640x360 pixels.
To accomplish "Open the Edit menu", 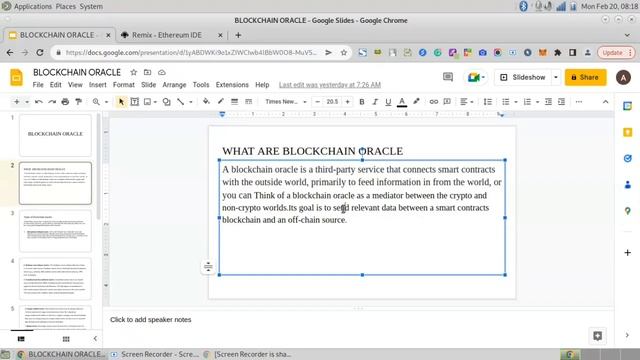I will [56, 85].
